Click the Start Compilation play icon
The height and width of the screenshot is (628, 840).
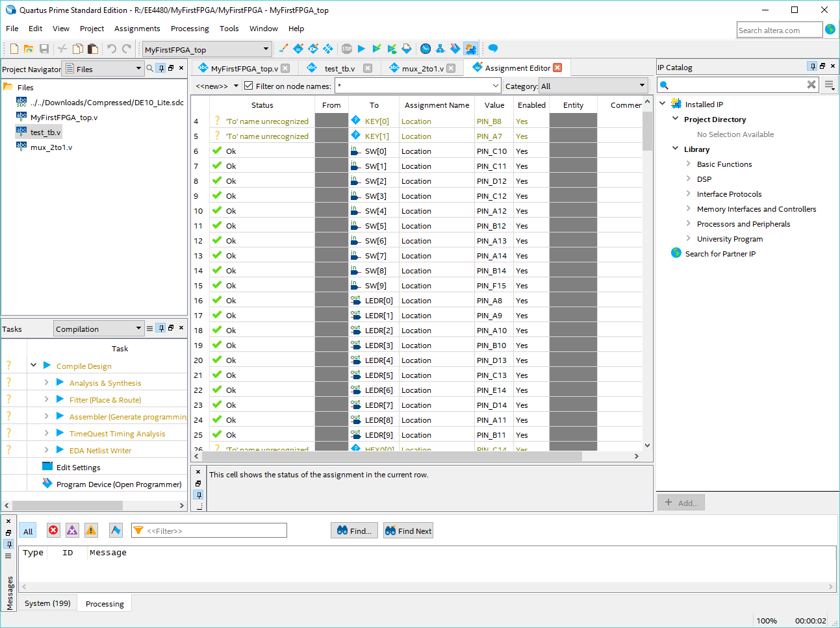click(x=362, y=49)
